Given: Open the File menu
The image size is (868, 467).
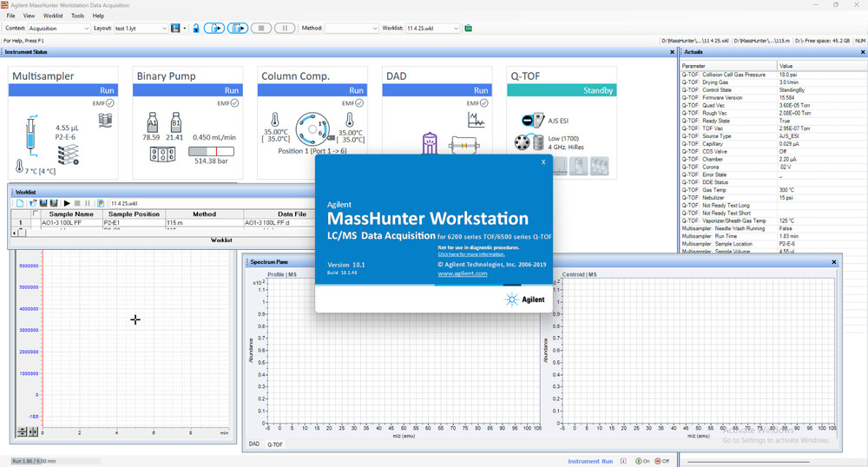Looking at the screenshot, I should coord(10,16).
